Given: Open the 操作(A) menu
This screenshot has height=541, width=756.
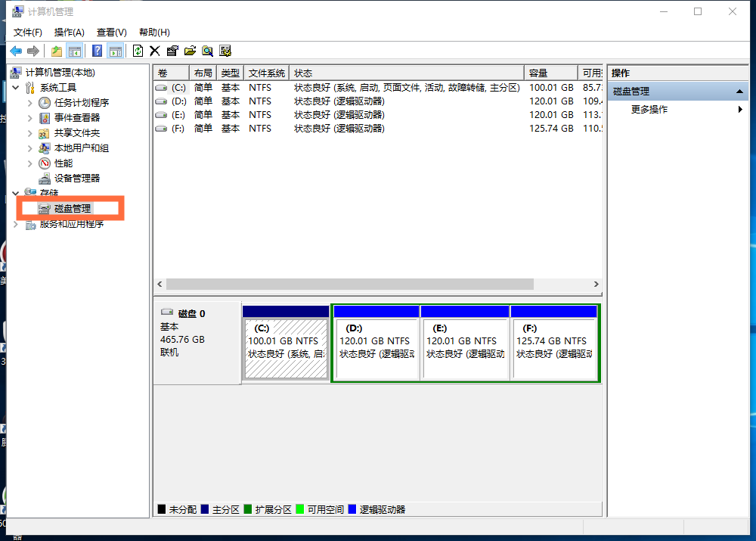Looking at the screenshot, I should click(x=69, y=32).
